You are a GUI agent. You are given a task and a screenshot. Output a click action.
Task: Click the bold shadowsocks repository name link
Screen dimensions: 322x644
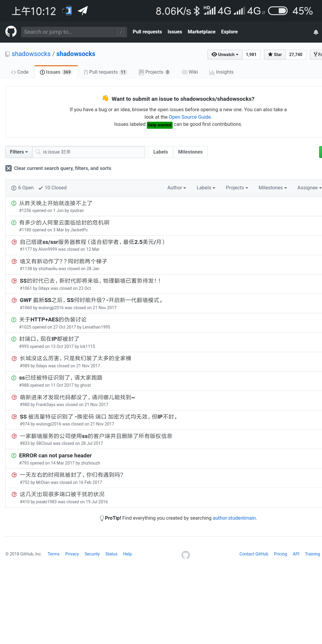pos(76,54)
